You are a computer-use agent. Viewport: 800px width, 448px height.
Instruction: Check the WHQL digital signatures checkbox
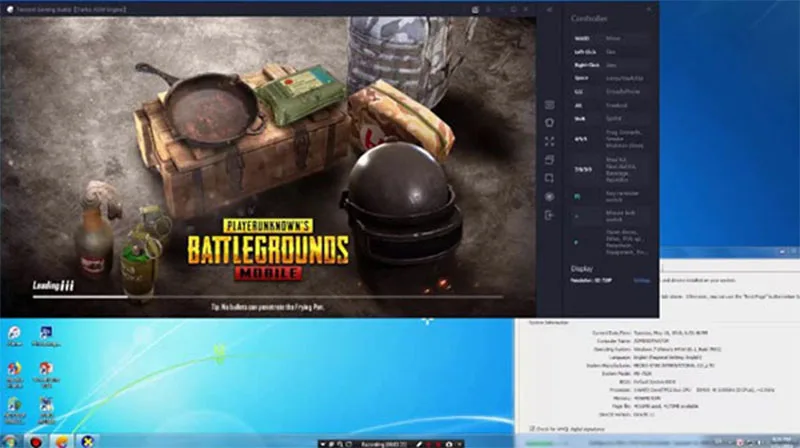point(532,429)
